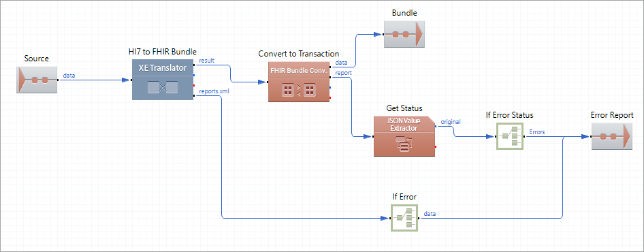Click the XE Translator node
The height and width of the screenshot is (252, 644).
163,79
